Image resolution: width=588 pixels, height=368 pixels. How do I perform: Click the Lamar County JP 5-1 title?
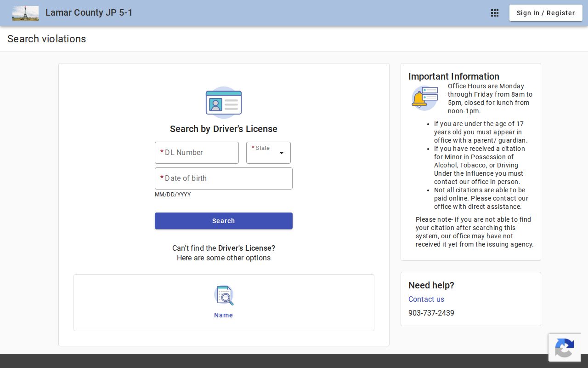(x=89, y=13)
